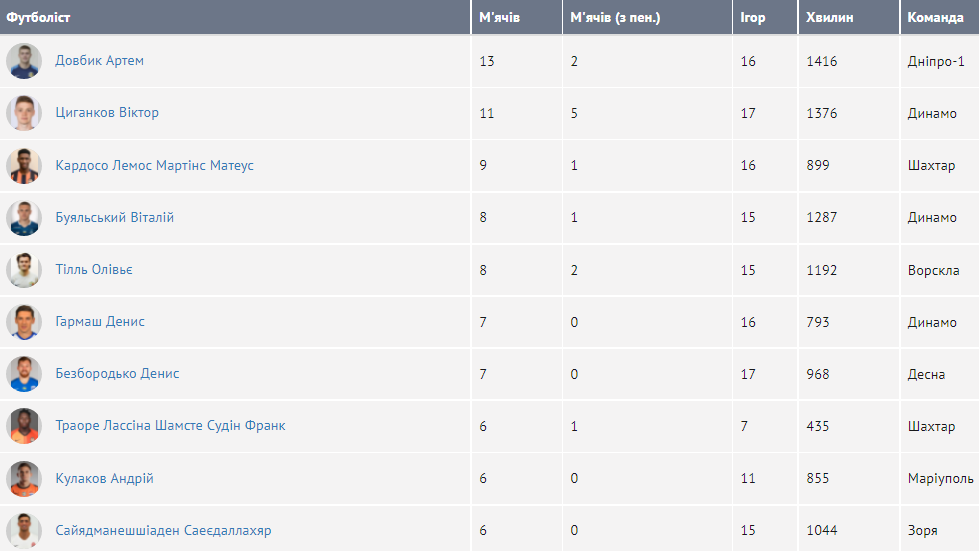Sort by М'ячів (з пен.) header
Screen dimensions: 979x551
(615, 18)
